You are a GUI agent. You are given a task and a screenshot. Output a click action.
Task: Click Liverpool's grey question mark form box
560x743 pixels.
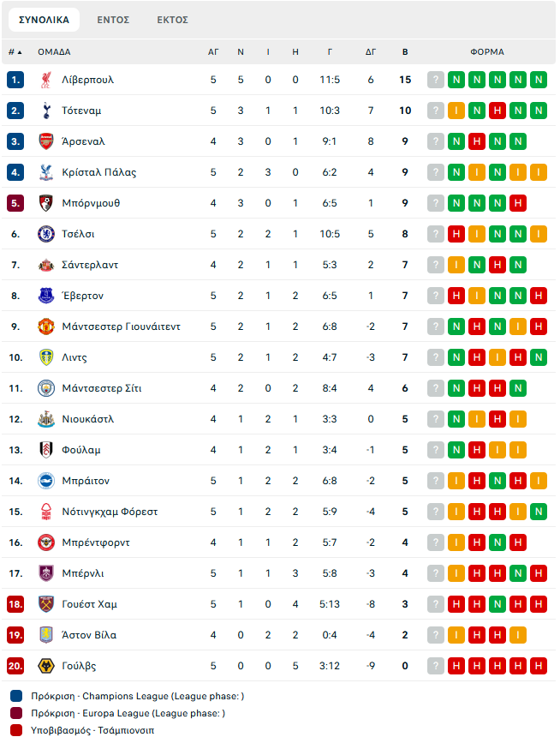pos(436,80)
